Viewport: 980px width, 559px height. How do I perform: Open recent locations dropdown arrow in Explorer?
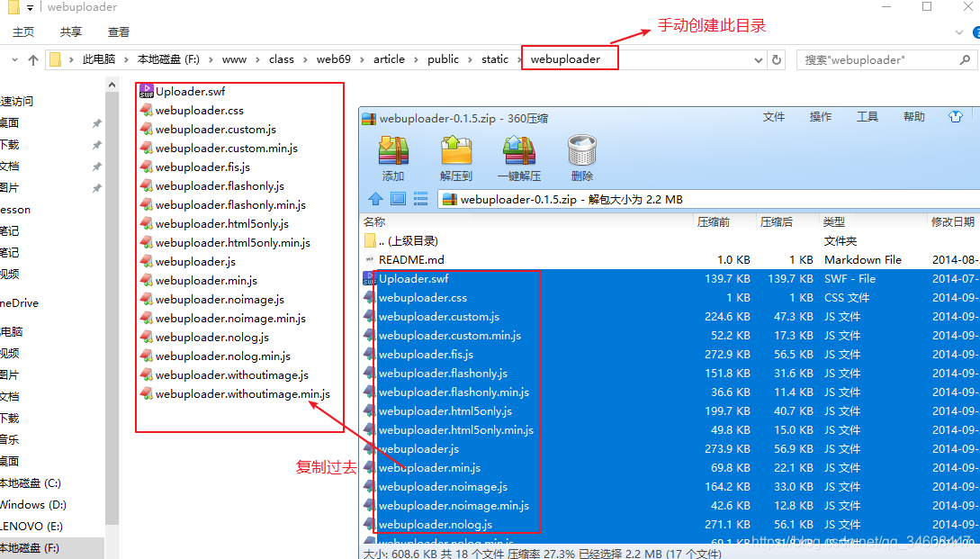(x=14, y=60)
